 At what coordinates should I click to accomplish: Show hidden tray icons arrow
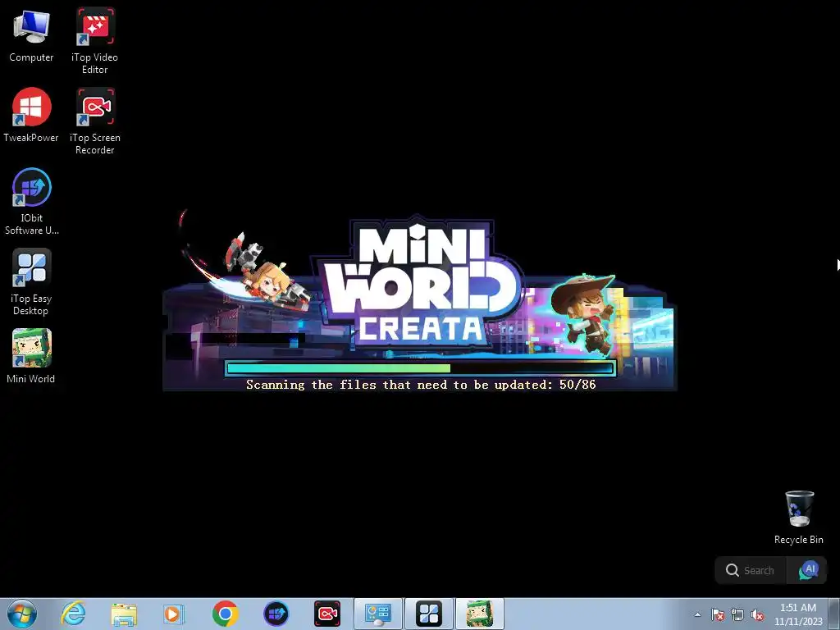(697, 614)
